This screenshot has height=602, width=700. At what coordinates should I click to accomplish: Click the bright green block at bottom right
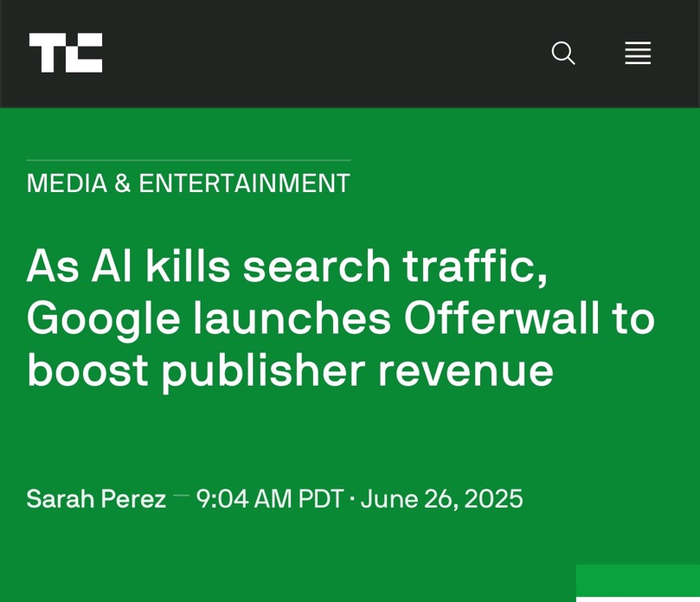coord(638,580)
